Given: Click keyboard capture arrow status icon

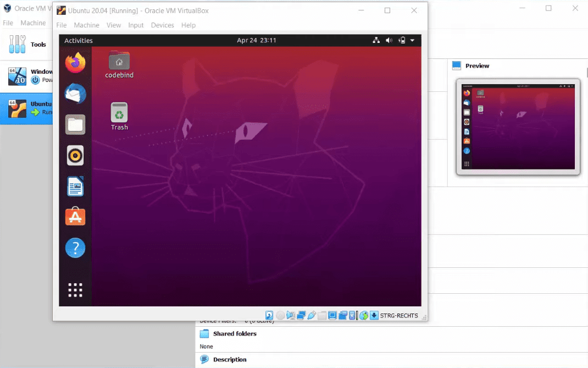Looking at the screenshot, I should pyautogui.click(x=374, y=315).
